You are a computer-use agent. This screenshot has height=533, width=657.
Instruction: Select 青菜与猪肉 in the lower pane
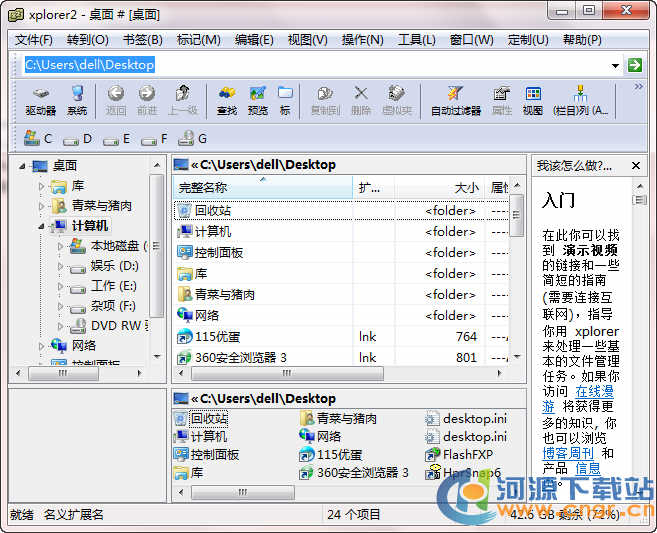click(339, 419)
